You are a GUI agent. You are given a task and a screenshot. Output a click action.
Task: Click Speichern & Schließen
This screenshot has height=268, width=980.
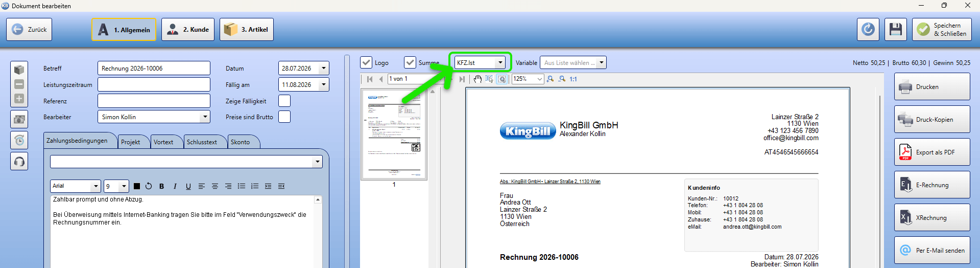pyautogui.click(x=942, y=30)
